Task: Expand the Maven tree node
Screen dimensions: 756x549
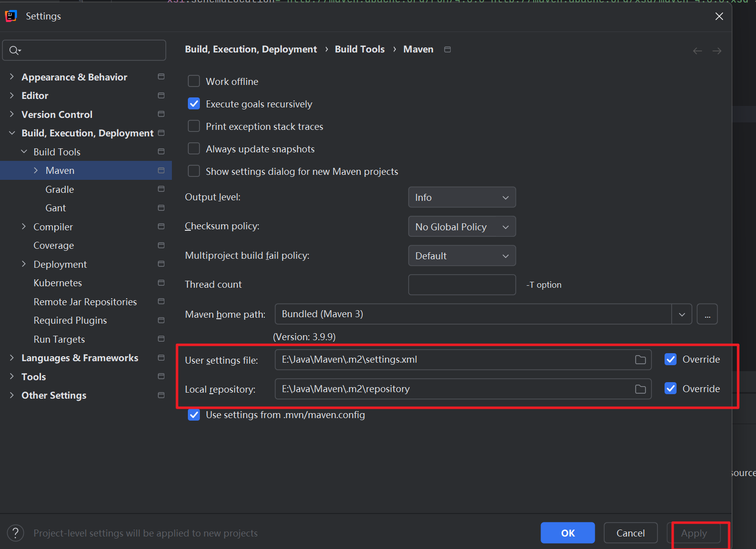Action: click(x=35, y=170)
